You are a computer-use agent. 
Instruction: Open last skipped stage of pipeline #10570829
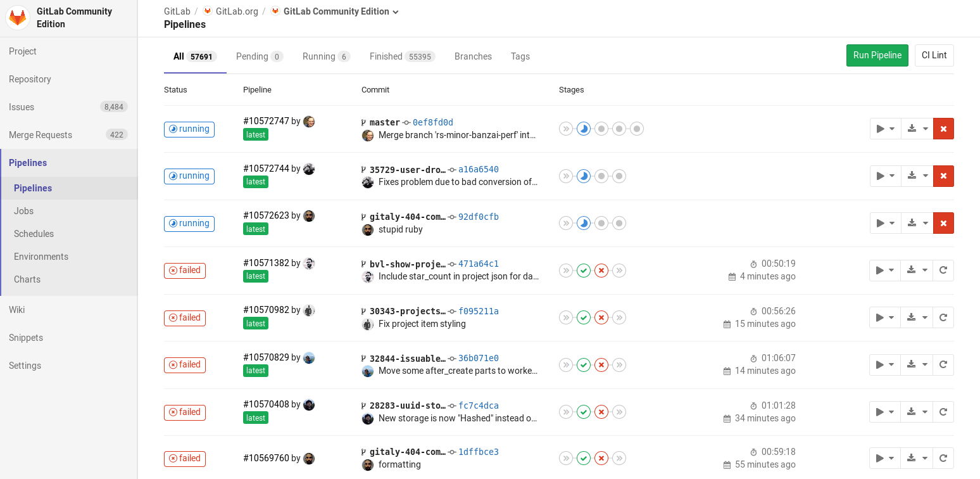click(619, 365)
